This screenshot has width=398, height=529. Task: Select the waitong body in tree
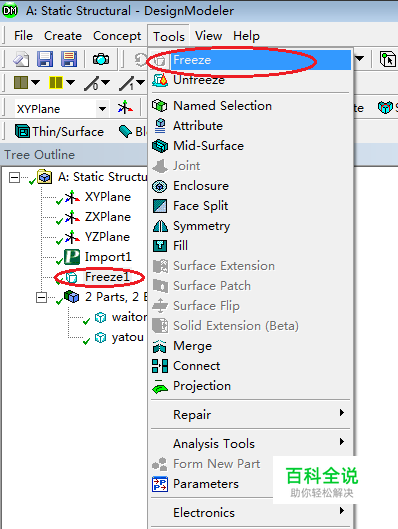tap(129, 317)
